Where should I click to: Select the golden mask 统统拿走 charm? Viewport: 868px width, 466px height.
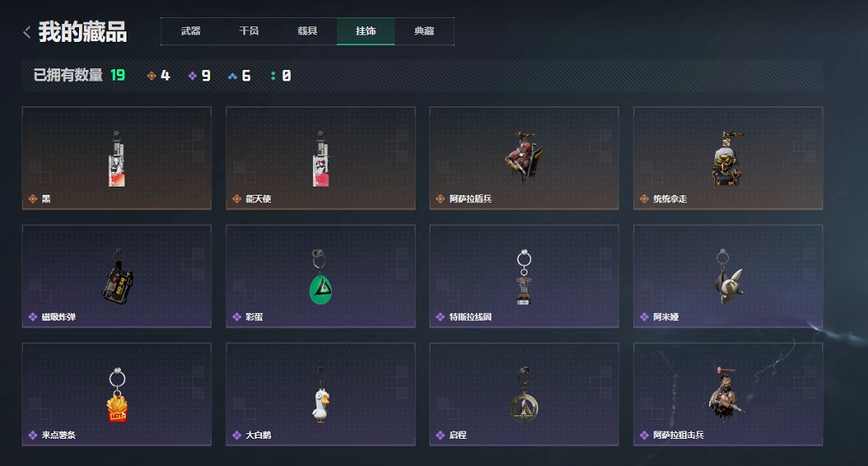(x=728, y=159)
